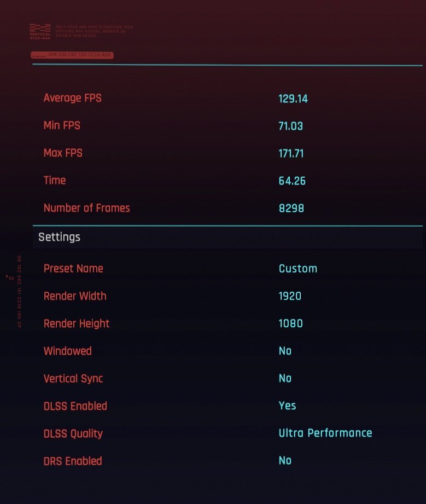
Task: Click the 129.14 average FPS value
Action: (293, 99)
